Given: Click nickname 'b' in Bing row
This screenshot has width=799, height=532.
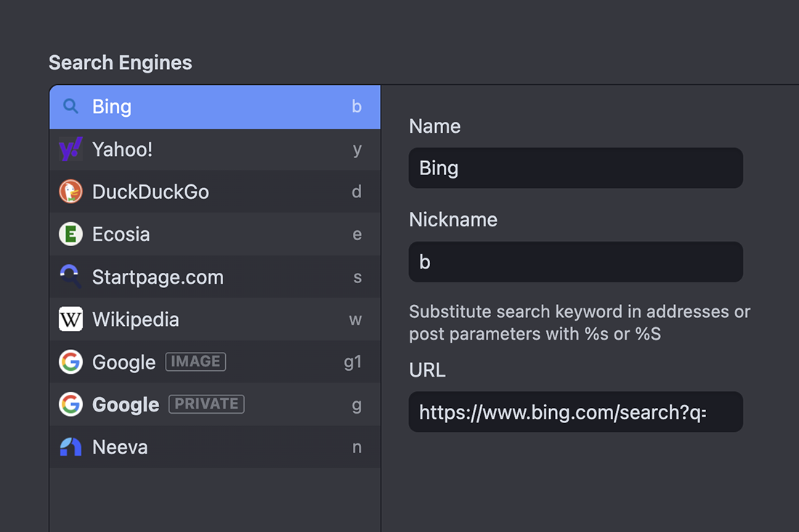Looking at the screenshot, I should pos(357,107).
